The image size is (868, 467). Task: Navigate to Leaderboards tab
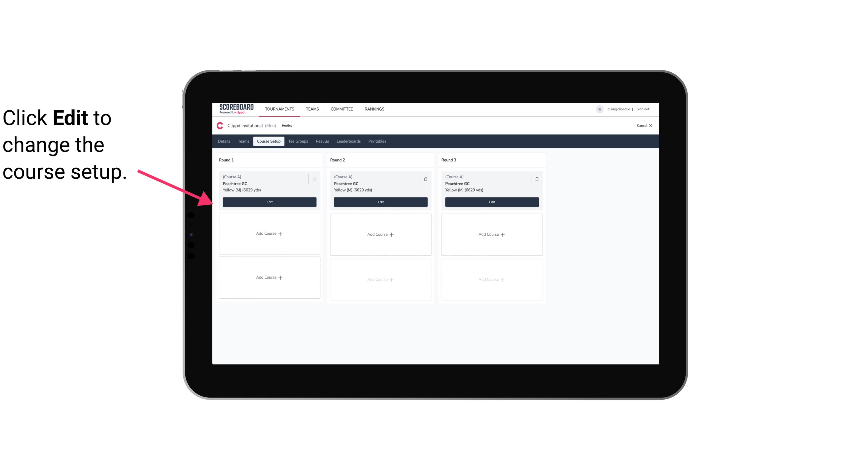tap(348, 141)
